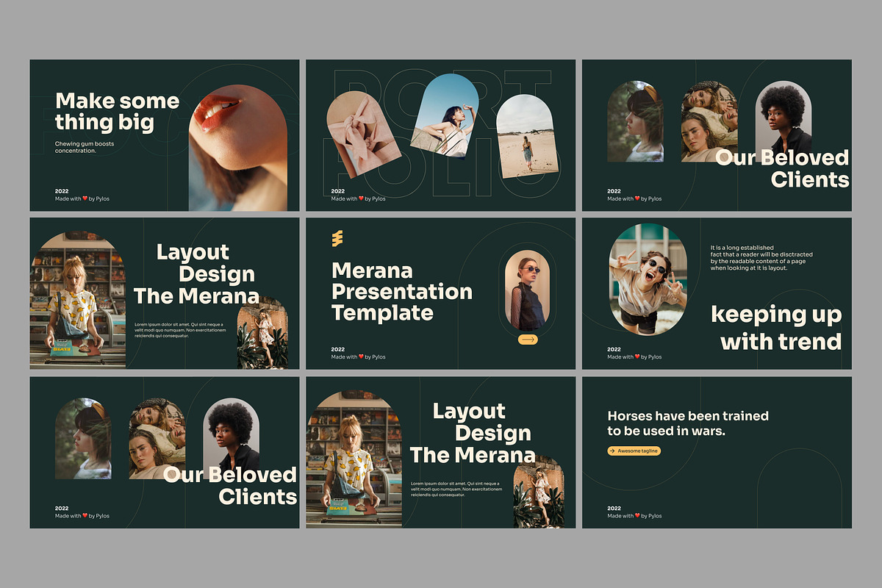
Task: Click the yellow Merana logo icon
Action: (337, 238)
